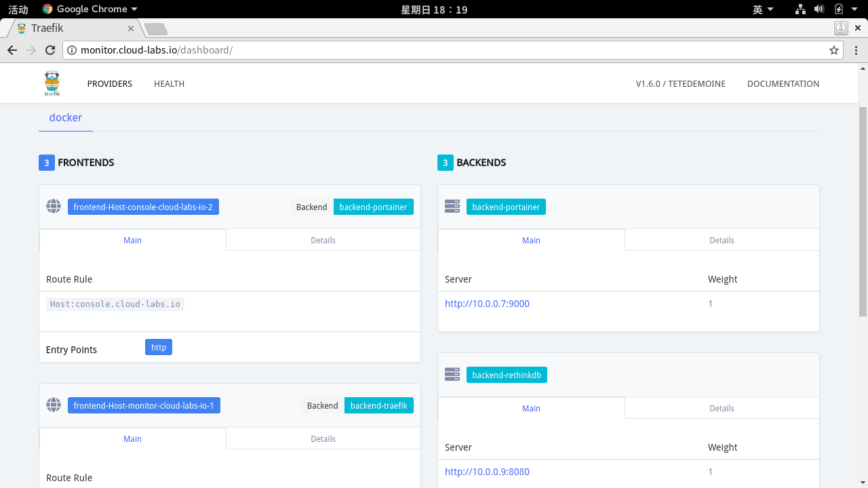This screenshot has height=488, width=868.
Task: Go back using the browser back arrow
Action: [12, 50]
